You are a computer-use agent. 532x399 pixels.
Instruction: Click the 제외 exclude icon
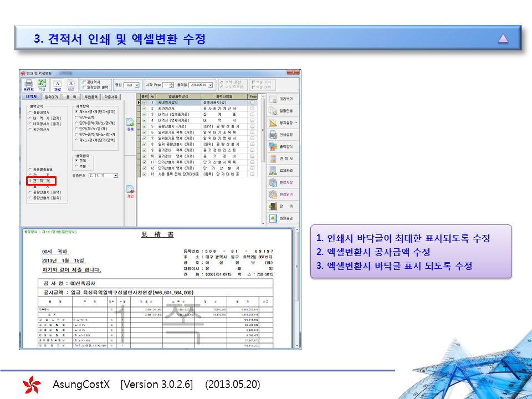pyautogui.click(x=131, y=191)
